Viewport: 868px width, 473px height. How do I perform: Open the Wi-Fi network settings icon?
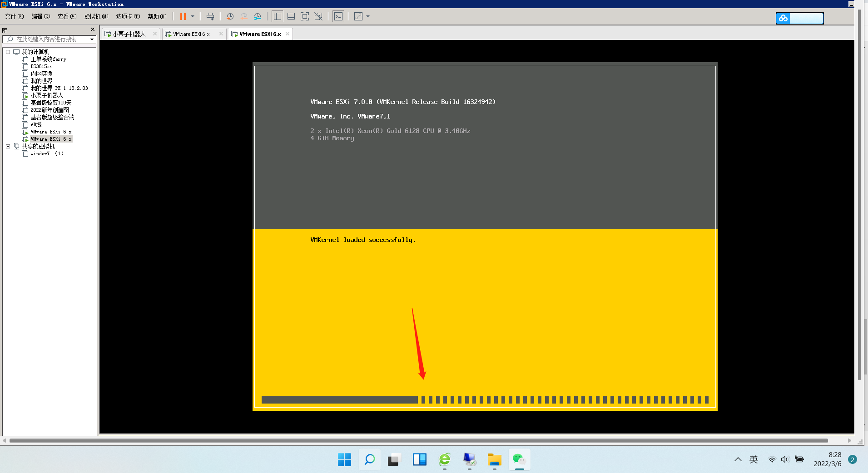(x=772, y=460)
